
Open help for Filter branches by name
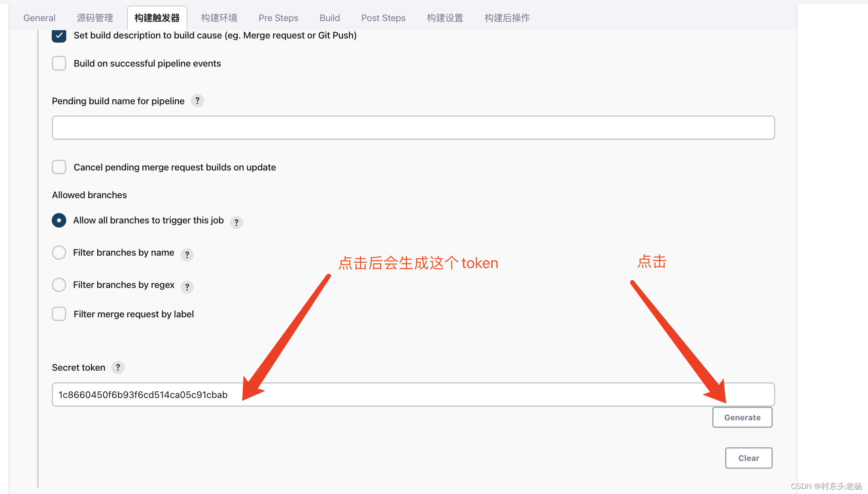tap(187, 254)
